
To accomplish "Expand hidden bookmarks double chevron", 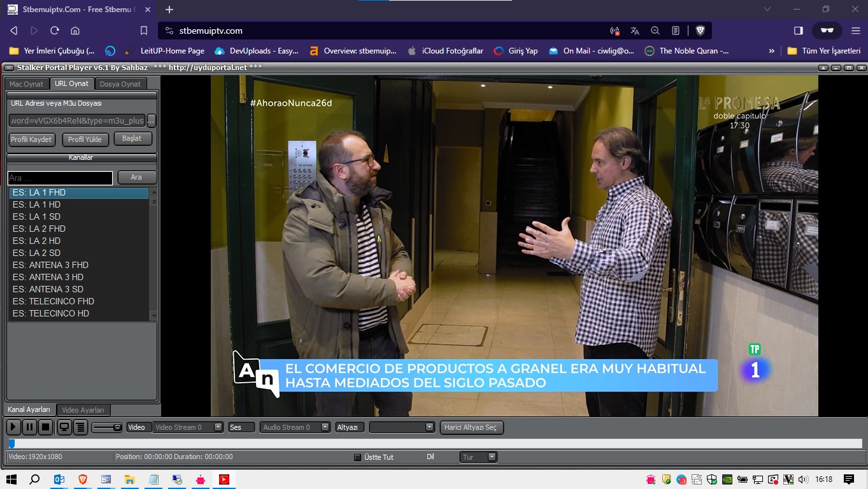I will coord(772,51).
